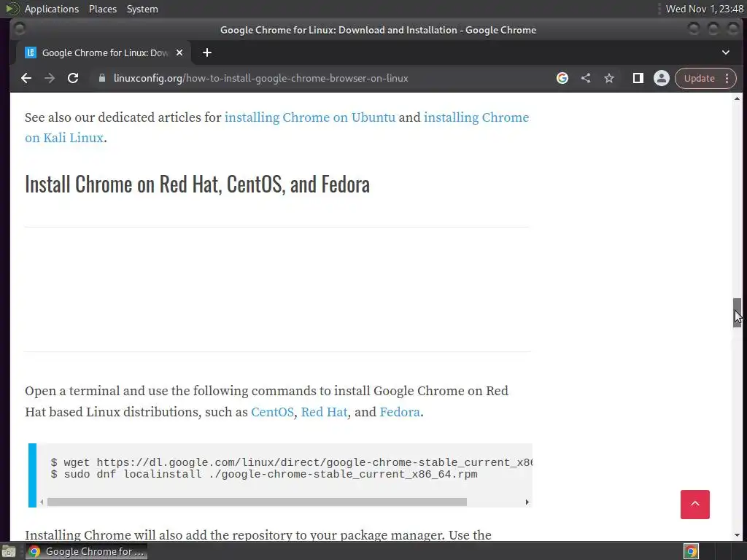This screenshot has width=747, height=560.
Task: Open the Places menu
Action: coord(103,9)
